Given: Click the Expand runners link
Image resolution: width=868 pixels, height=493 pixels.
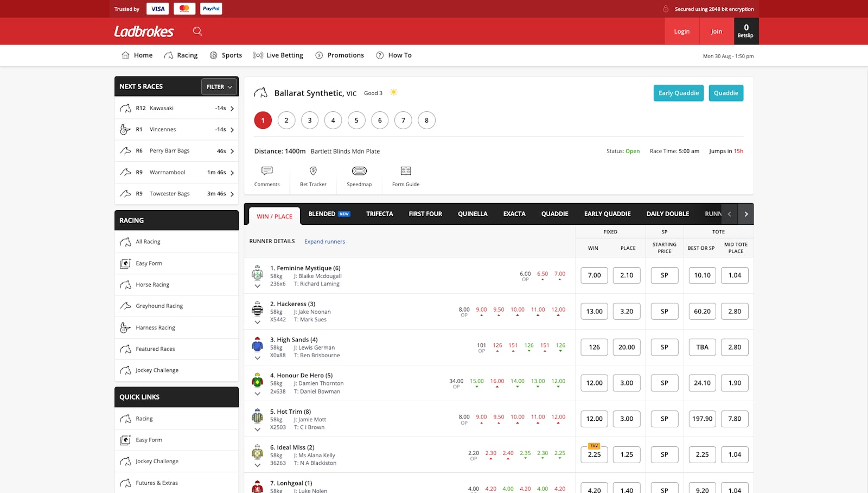Looking at the screenshot, I should tap(324, 241).
